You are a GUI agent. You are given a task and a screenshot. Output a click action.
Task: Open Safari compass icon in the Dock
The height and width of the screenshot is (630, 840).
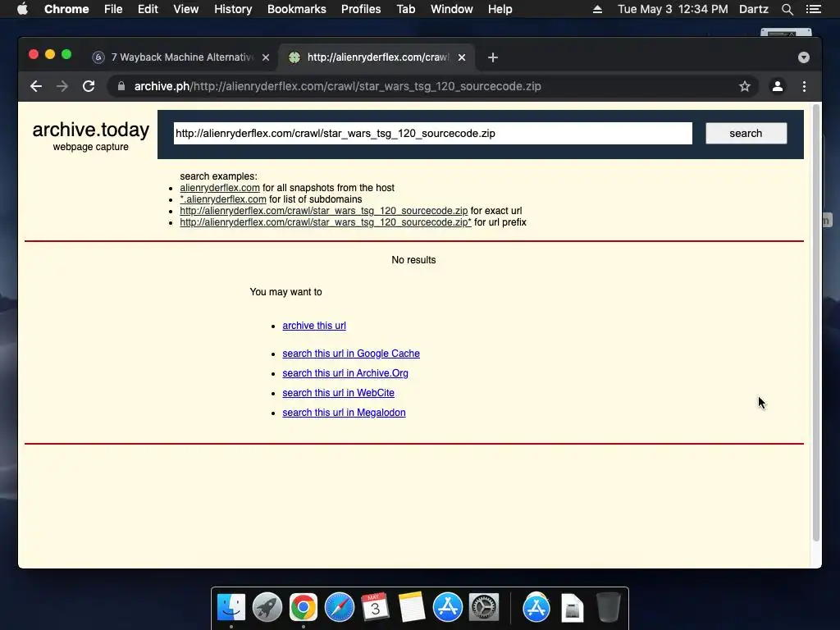(340, 608)
